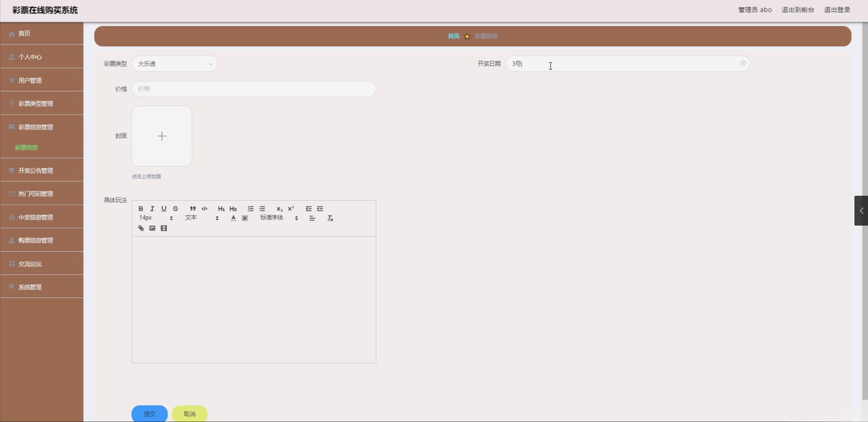Insert a hyperlink via the link icon
This screenshot has width=868, height=422.
(x=141, y=228)
